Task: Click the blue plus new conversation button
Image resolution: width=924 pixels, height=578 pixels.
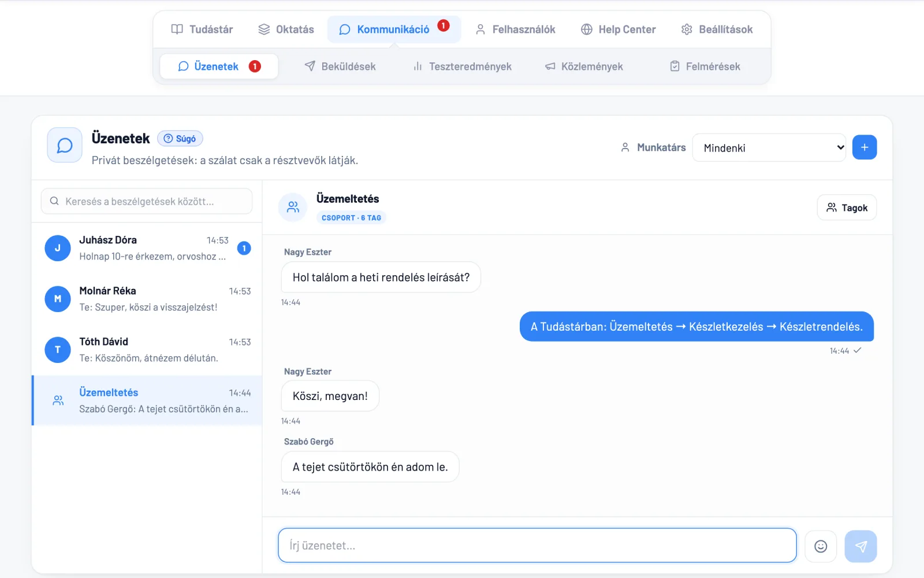Action: click(865, 147)
